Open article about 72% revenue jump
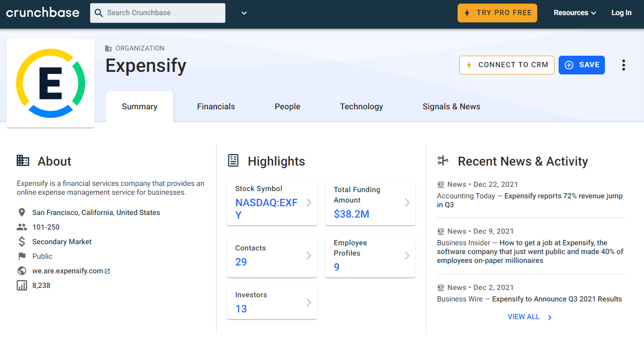This screenshot has height=341, width=644. point(529,200)
